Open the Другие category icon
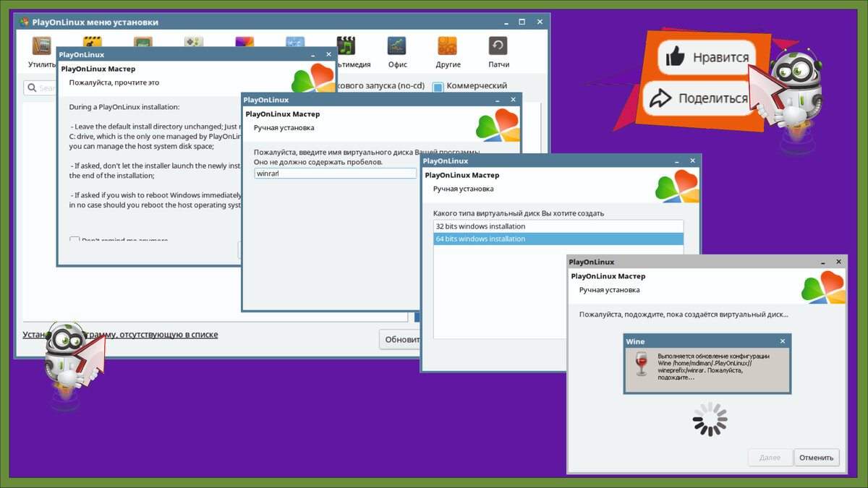Viewport: 868px width, 488px height. (447, 46)
